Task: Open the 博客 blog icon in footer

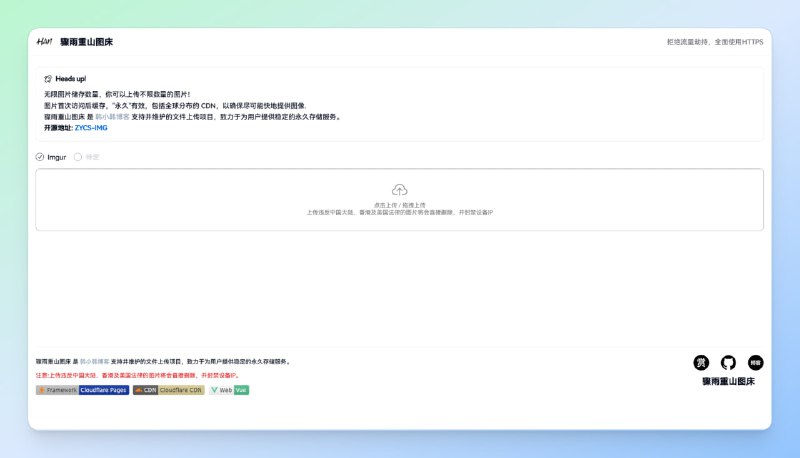Action: 756,363
